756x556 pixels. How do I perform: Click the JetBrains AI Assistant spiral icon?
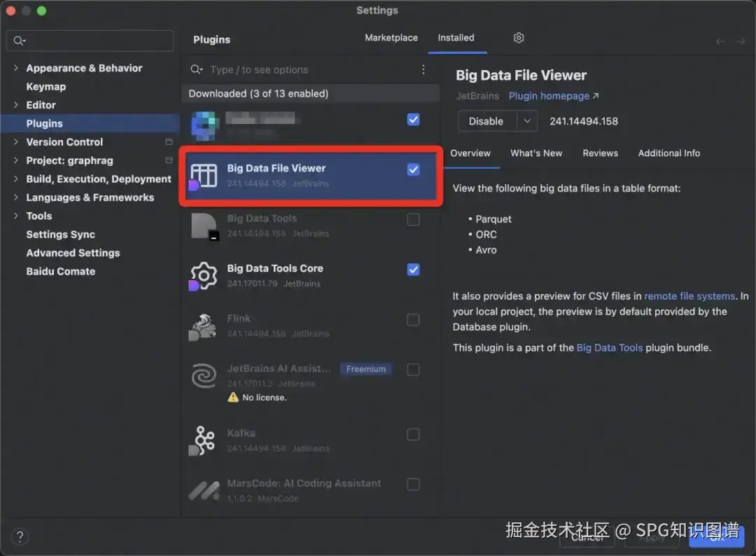(204, 376)
